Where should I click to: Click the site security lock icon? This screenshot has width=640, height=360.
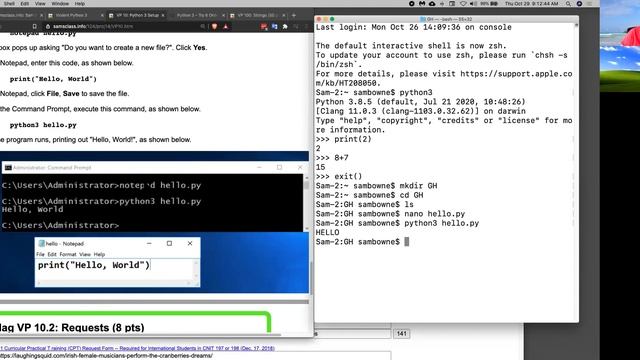pyautogui.click(x=48, y=26)
